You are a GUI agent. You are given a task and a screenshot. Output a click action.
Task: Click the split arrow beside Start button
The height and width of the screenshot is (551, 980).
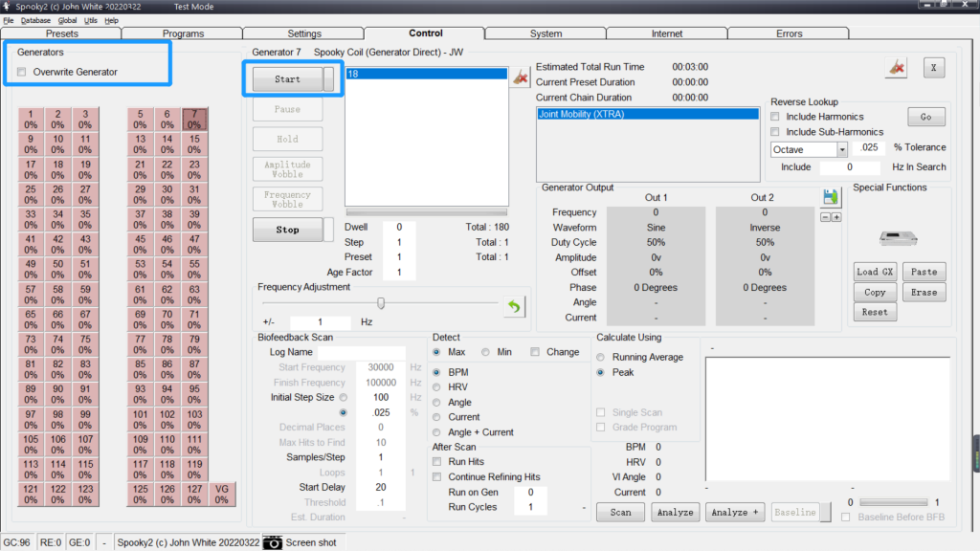coord(328,79)
